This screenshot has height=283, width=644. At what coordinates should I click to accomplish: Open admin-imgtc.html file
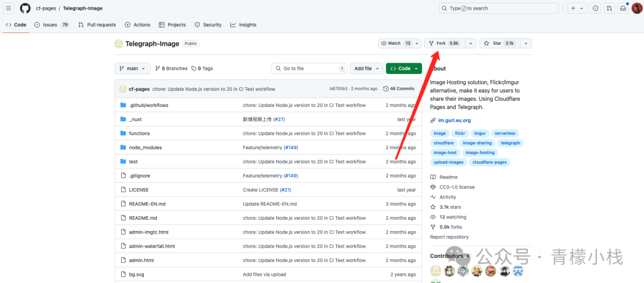[148, 232]
